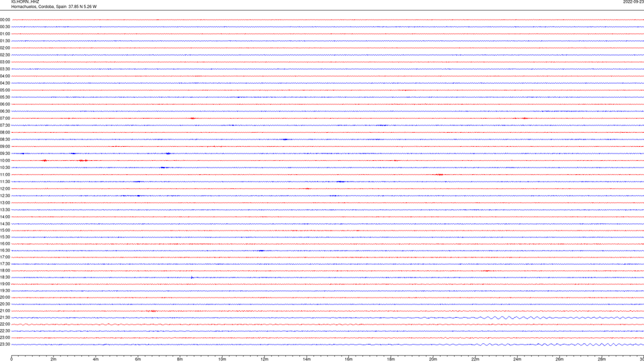Click the 01:00 time label
The image size is (644, 362).
pyautogui.click(x=5, y=34)
